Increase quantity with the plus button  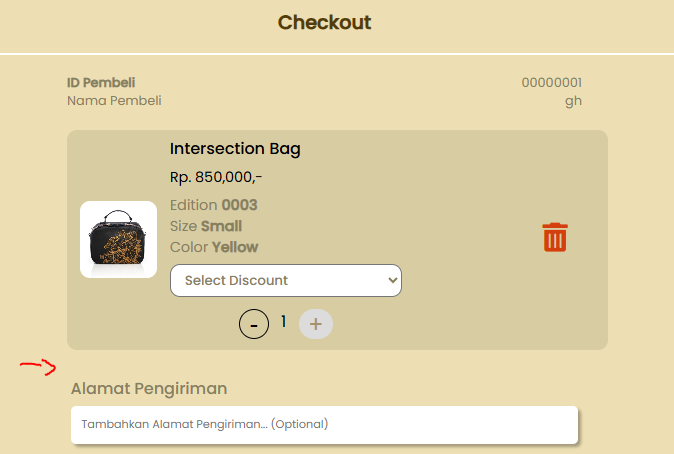(x=316, y=324)
